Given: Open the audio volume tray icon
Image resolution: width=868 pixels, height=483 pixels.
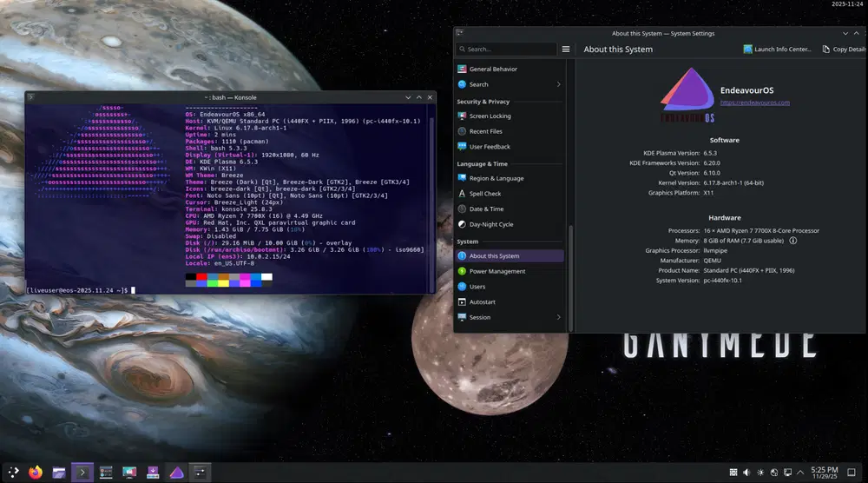Looking at the screenshot, I should [x=746, y=473].
